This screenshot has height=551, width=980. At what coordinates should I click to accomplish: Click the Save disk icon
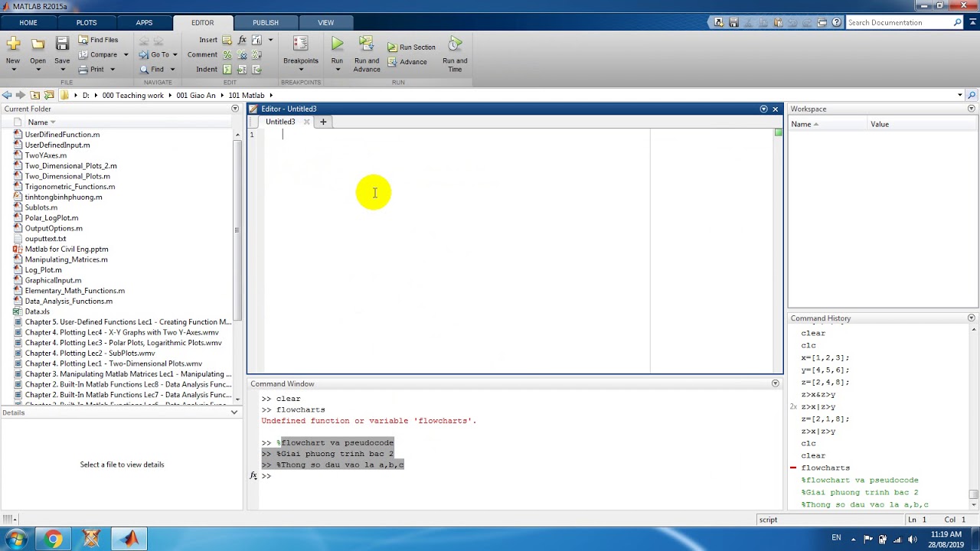[62, 44]
